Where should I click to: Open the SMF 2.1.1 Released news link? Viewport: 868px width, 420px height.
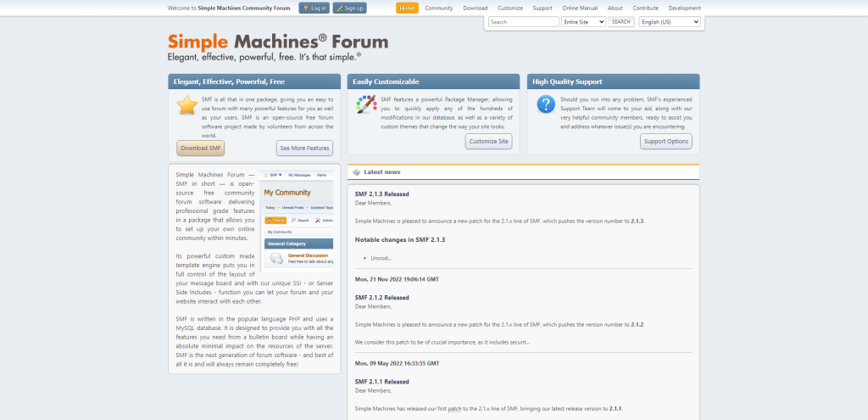pyautogui.click(x=382, y=382)
